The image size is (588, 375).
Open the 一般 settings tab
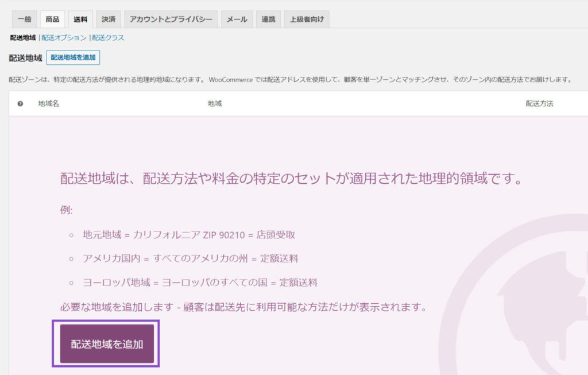coord(24,19)
